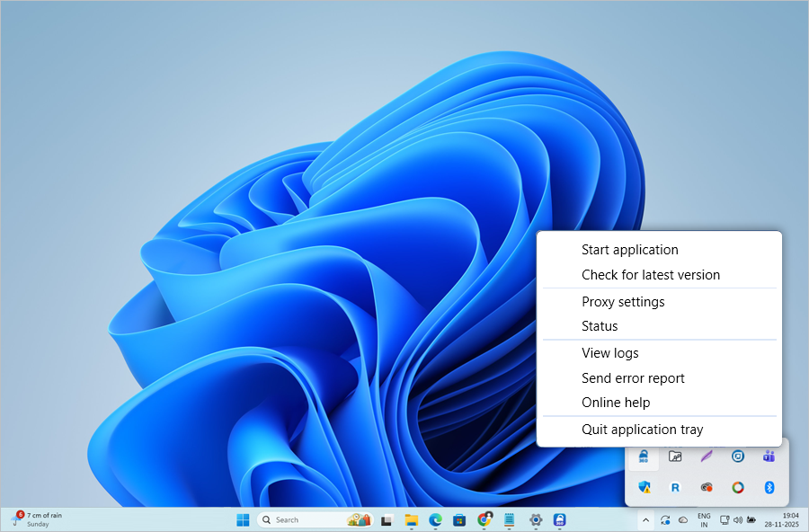Select Send error report
The height and width of the screenshot is (532, 809).
click(633, 378)
